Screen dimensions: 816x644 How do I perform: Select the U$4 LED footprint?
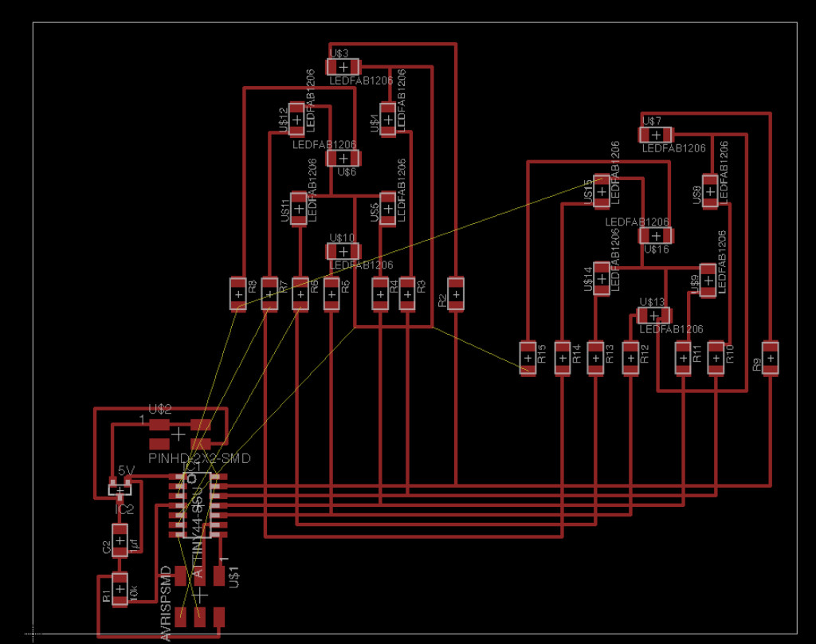point(388,120)
